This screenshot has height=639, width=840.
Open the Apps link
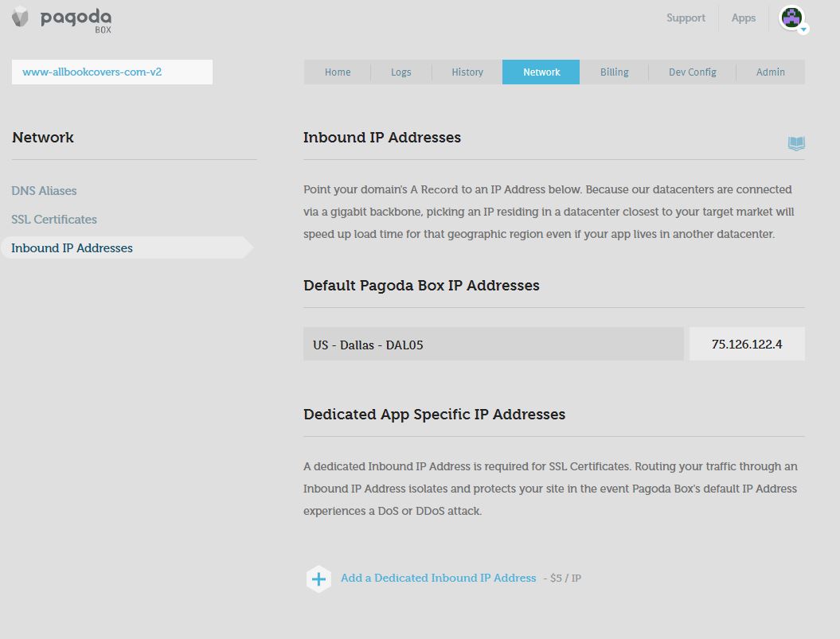point(744,18)
